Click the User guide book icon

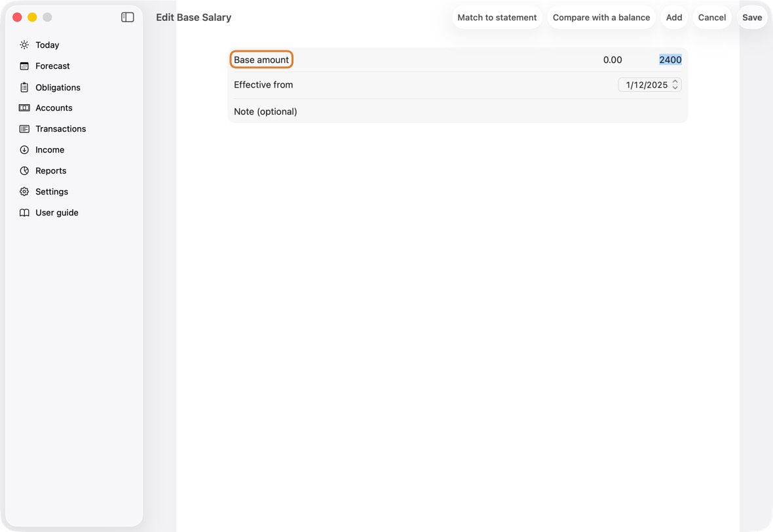(x=24, y=212)
